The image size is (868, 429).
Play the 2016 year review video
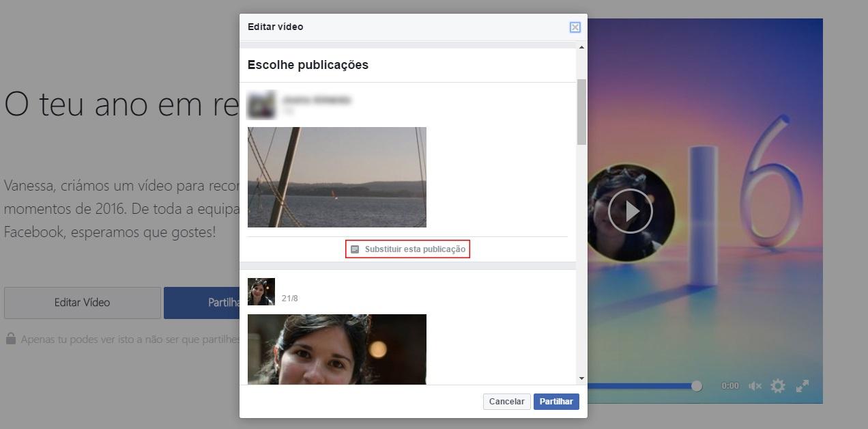630,212
